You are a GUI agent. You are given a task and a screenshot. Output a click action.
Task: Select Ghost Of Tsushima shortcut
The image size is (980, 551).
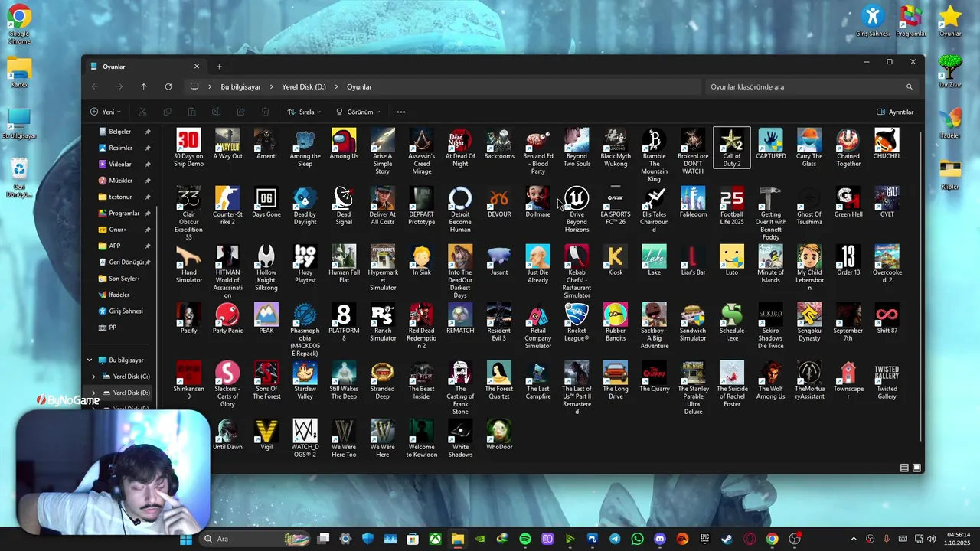coord(809,207)
